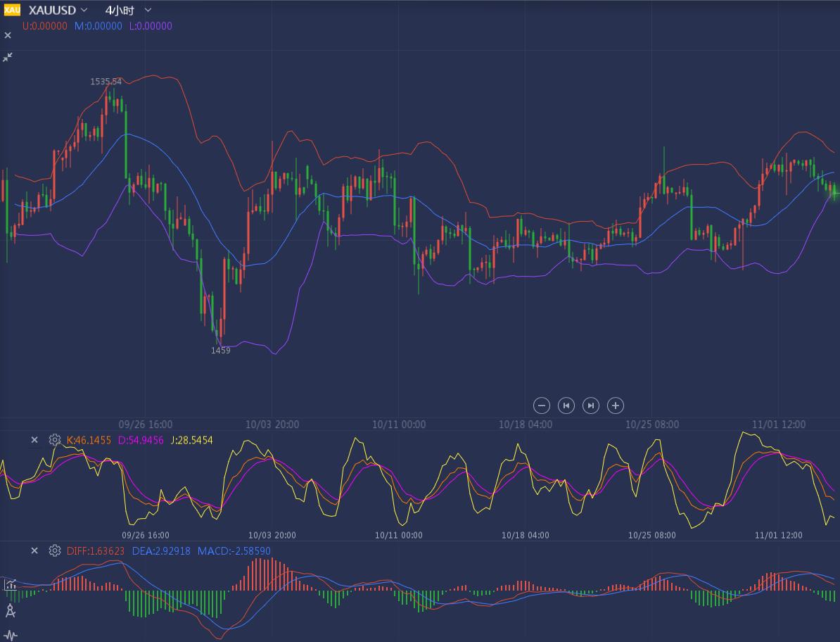Zoom out the chart with the minus button
This screenshot has height=642, width=840.
click(x=542, y=405)
